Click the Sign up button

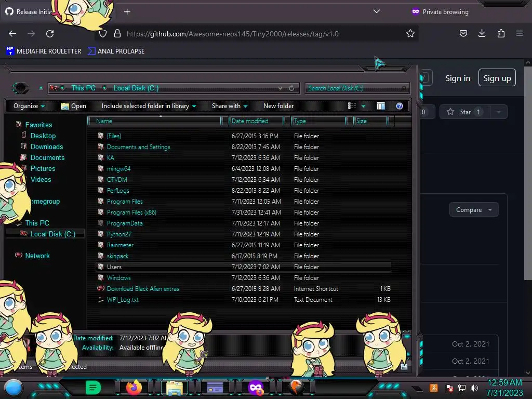coord(497,78)
